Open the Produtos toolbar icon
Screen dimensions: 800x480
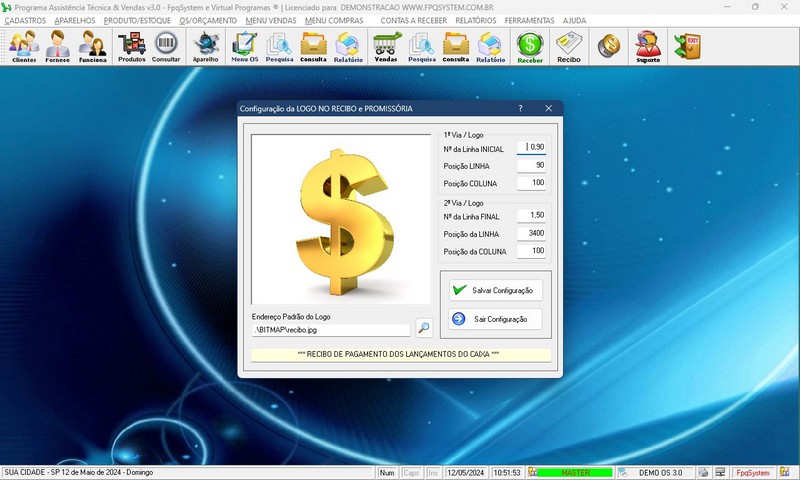tap(131, 46)
